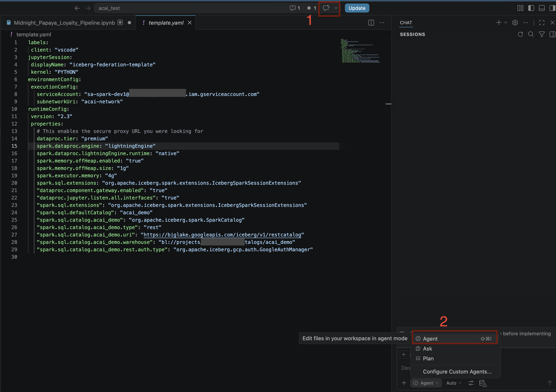
Task: Expand the Auto model selector dropdown
Action: [x=454, y=383]
